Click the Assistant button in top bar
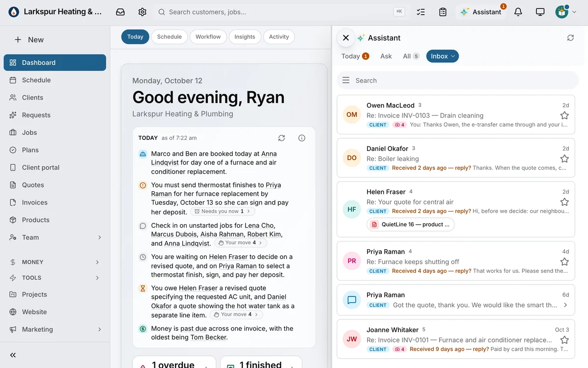 (x=480, y=12)
